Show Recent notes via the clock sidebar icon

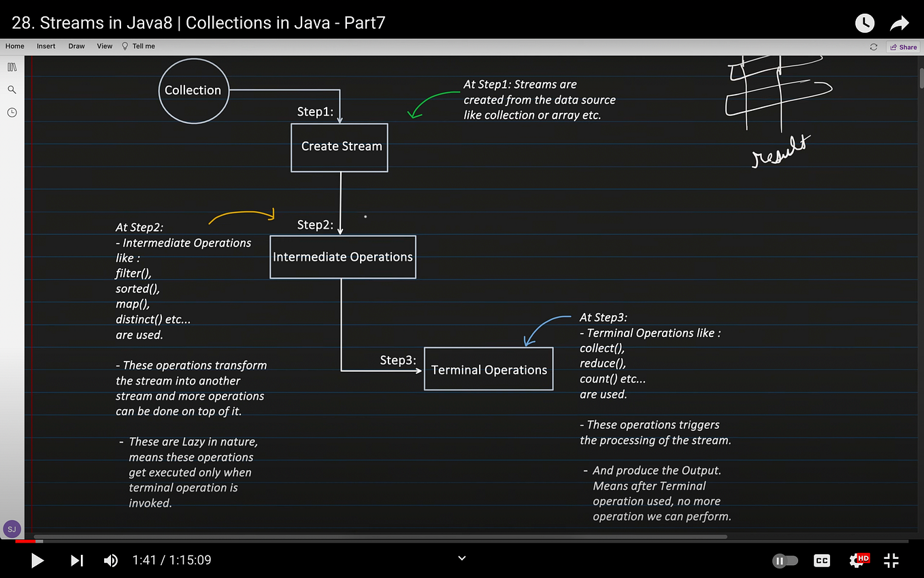click(12, 112)
